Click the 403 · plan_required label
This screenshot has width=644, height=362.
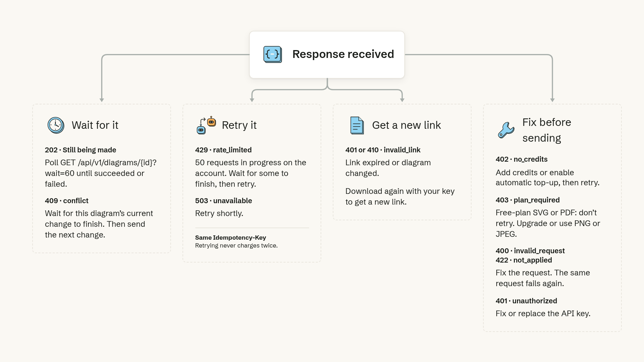click(x=528, y=200)
